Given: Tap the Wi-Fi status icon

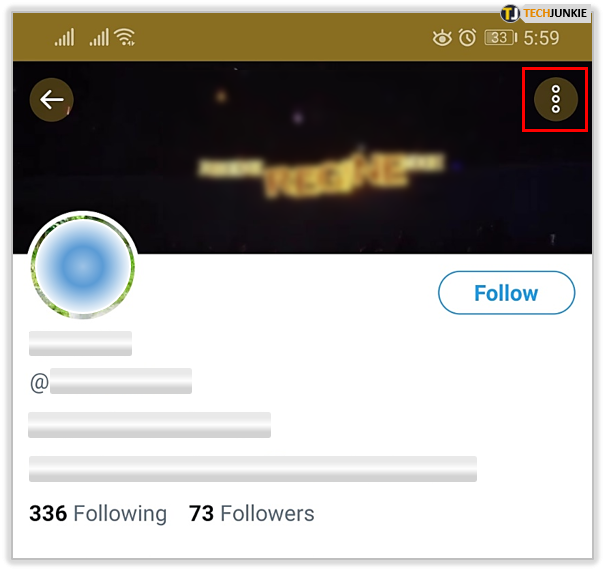Looking at the screenshot, I should click(126, 37).
